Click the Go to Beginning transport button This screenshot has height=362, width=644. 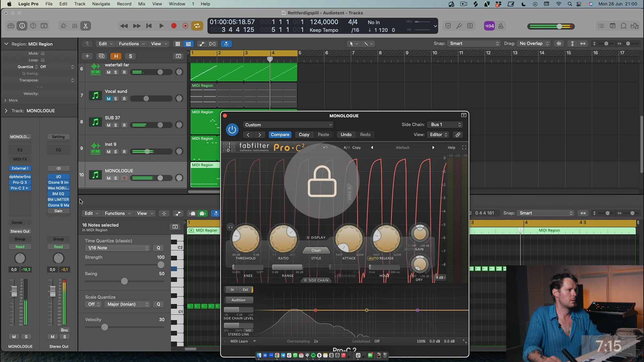149,26
